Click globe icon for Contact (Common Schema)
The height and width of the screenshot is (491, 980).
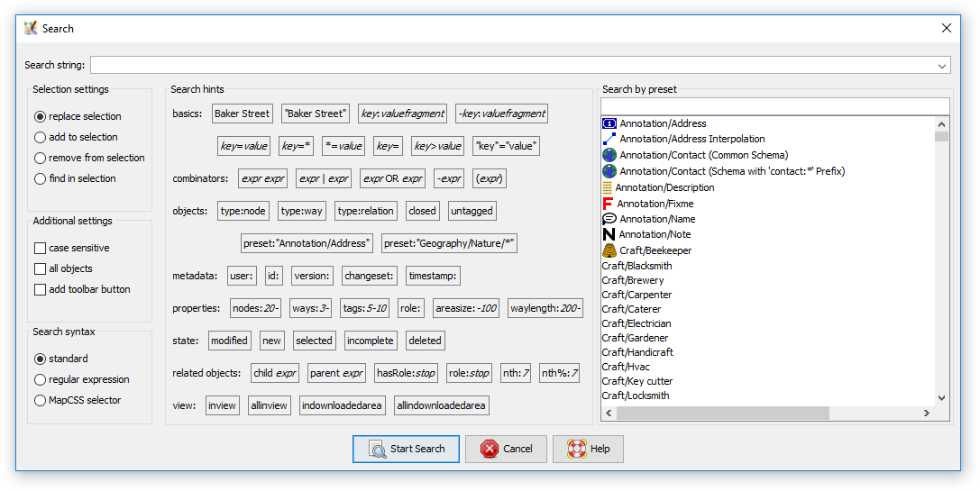pos(609,155)
